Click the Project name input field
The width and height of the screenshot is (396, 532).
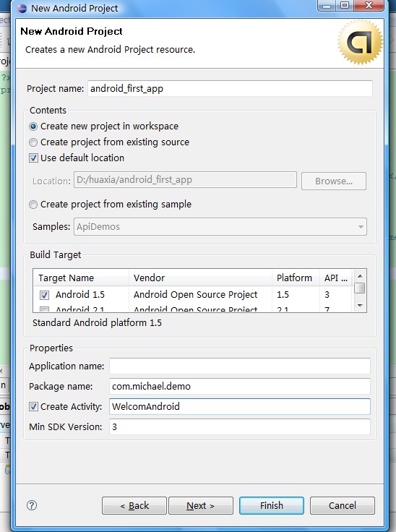[x=230, y=89]
